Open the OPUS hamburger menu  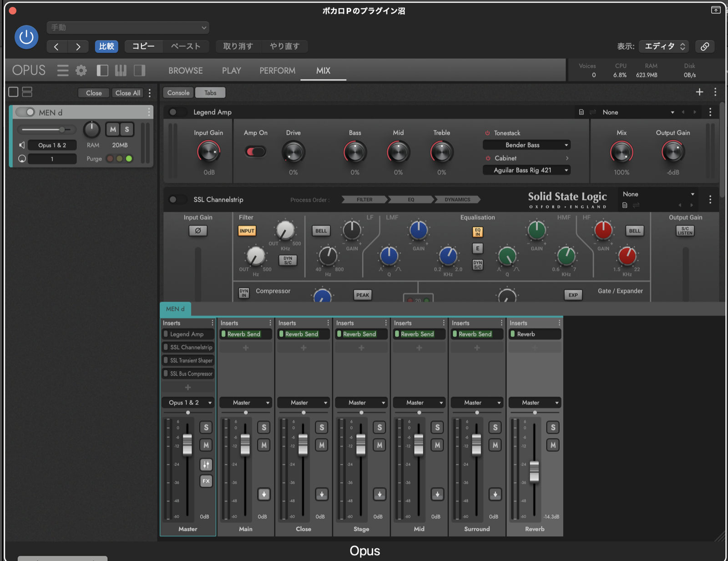[x=63, y=71]
